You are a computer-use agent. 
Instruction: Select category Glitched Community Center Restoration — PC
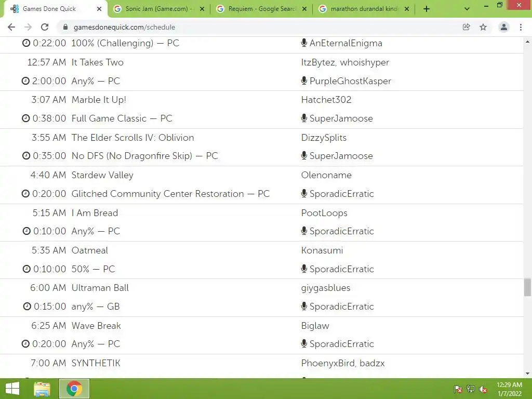(170, 194)
